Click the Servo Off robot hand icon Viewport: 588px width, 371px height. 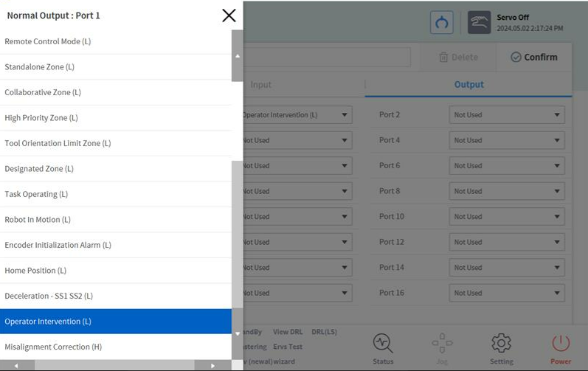coord(480,23)
